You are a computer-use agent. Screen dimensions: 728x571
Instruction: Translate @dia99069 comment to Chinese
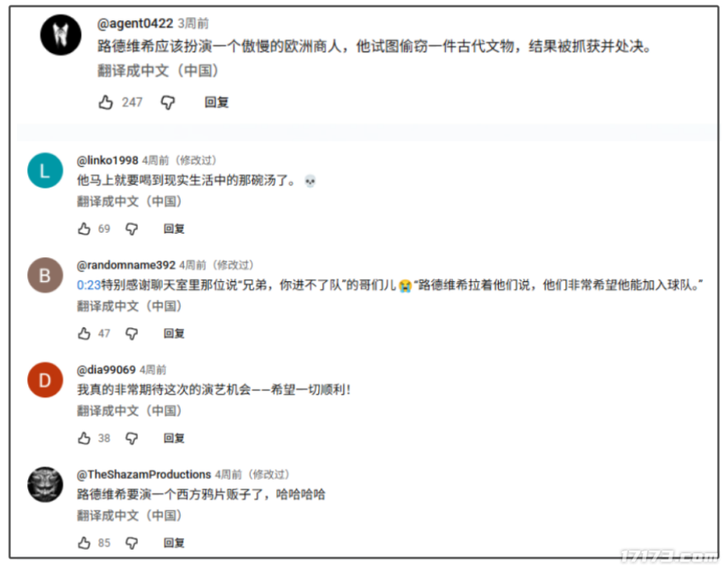(129, 411)
